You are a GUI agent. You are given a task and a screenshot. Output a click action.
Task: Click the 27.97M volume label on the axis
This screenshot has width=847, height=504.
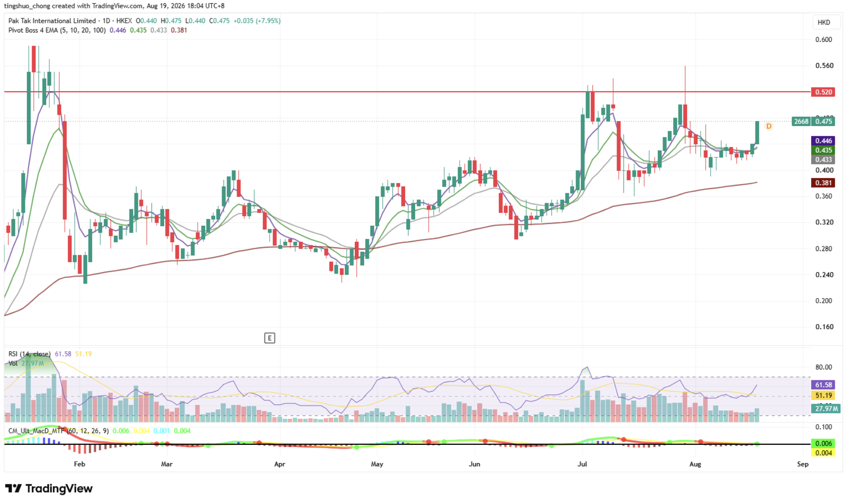click(826, 409)
